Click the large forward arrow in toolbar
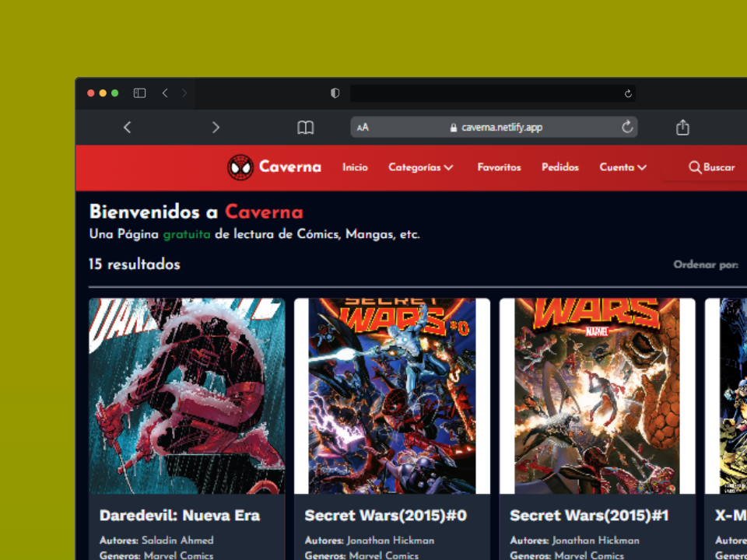 pyautogui.click(x=216, y=127)
